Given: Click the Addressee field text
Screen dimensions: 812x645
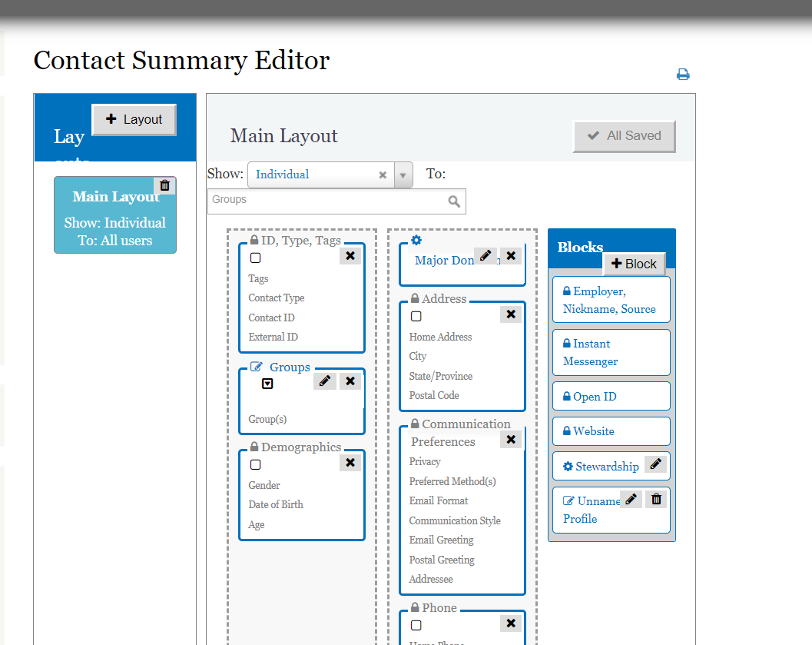Looking at the screenshot, I should click(x=430, y=579).
